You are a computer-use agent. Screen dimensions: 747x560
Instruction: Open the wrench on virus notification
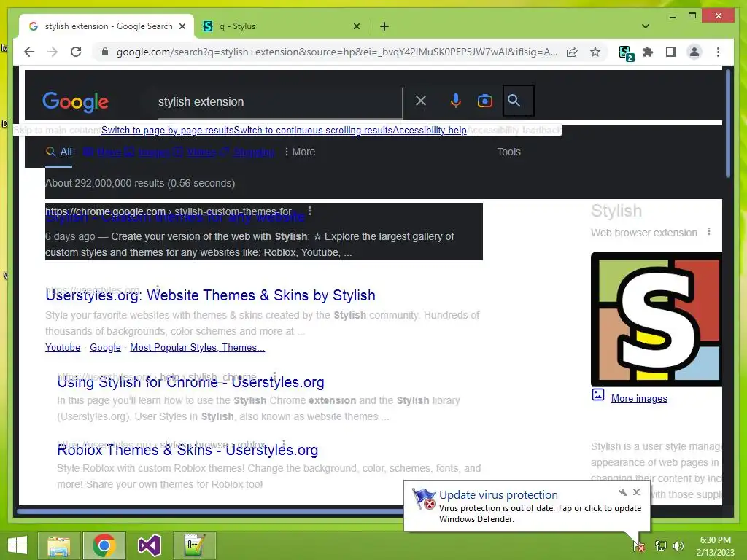point(623,492)
